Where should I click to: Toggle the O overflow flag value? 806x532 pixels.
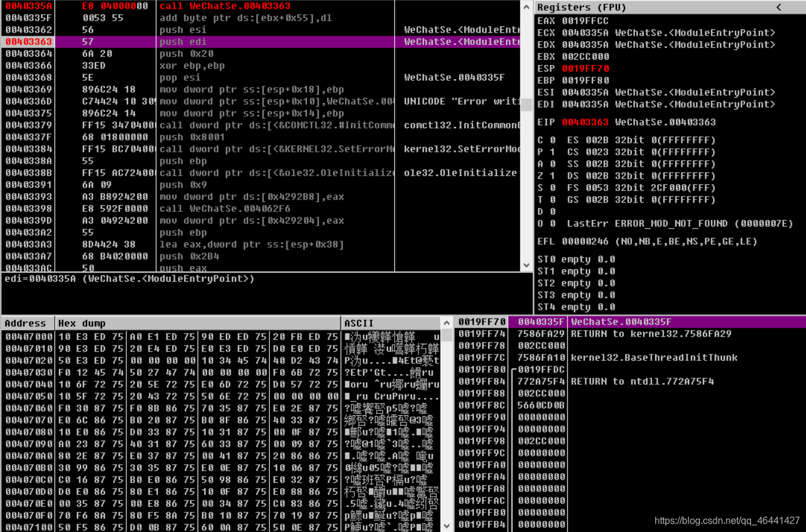(x=553, y=223)
